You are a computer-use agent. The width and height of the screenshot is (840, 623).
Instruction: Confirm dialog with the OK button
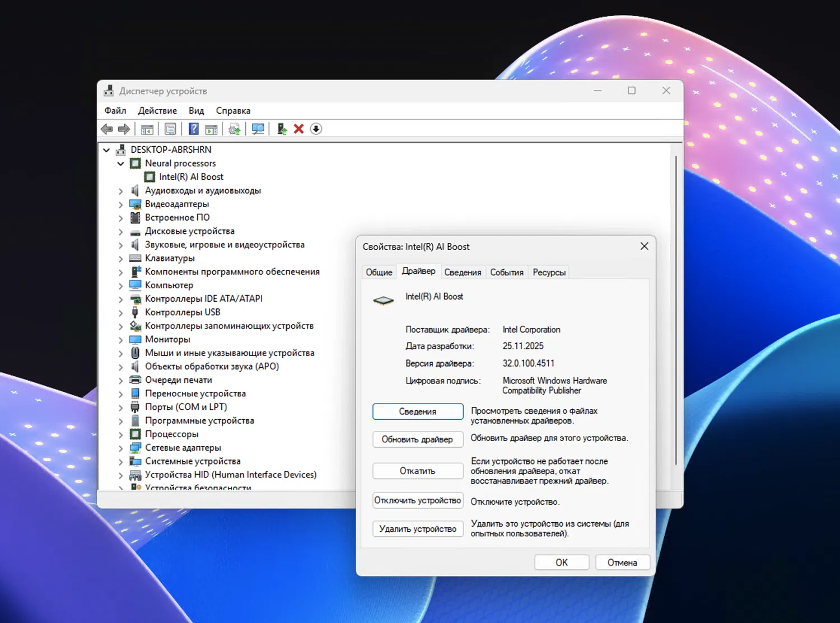[561, 562]
